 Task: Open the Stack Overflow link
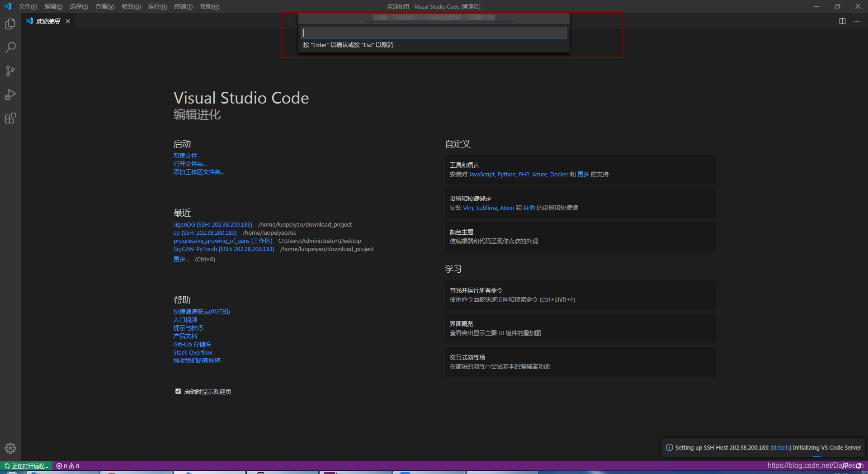[193, 352]
